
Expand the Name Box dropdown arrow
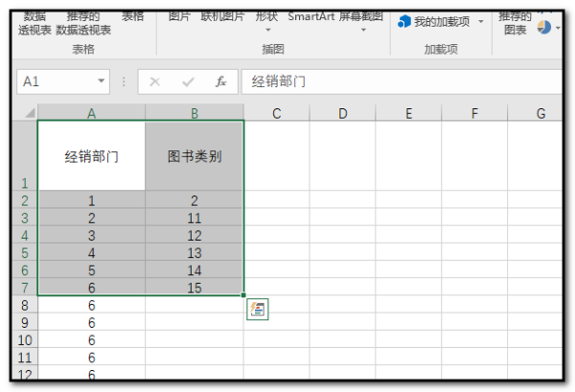click(x=101, y=81)
